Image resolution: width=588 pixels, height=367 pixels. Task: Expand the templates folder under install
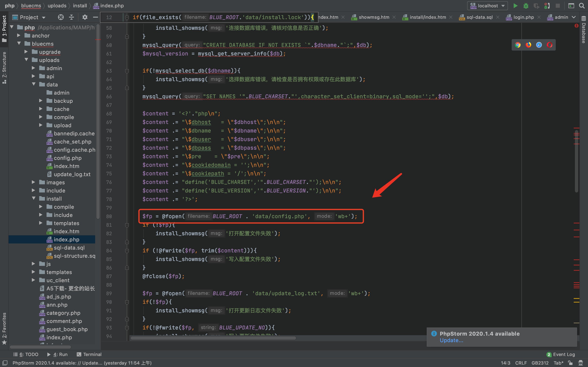click(x=41, y=223)
